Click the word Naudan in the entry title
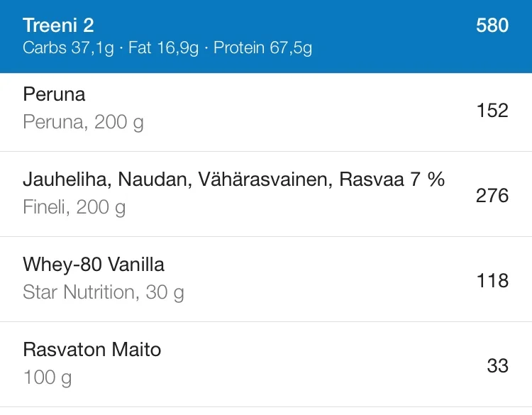This screenshot has height=415, width=532. 150,180
